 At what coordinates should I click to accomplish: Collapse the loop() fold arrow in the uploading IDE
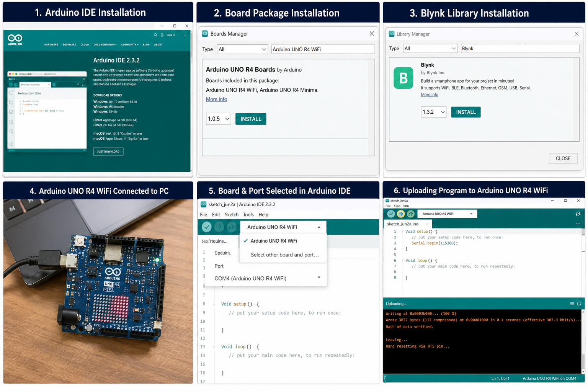point(402,261)
